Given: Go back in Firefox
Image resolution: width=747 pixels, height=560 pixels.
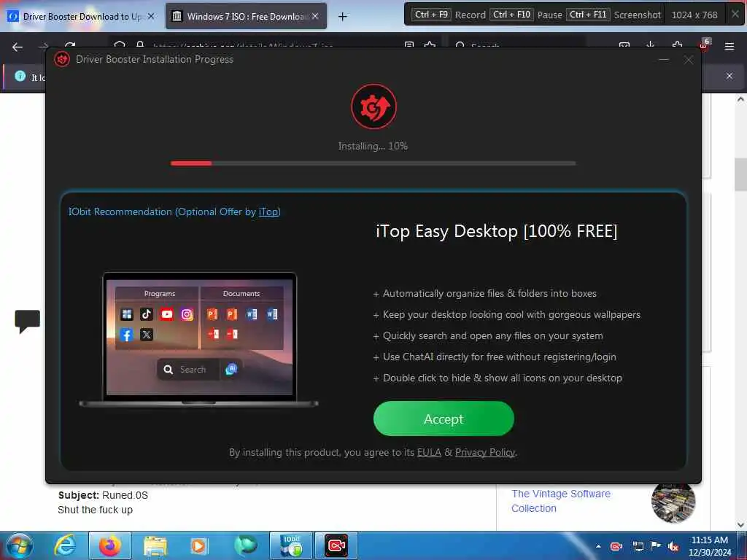Looking at the screenshot, I should click(18, 47).
